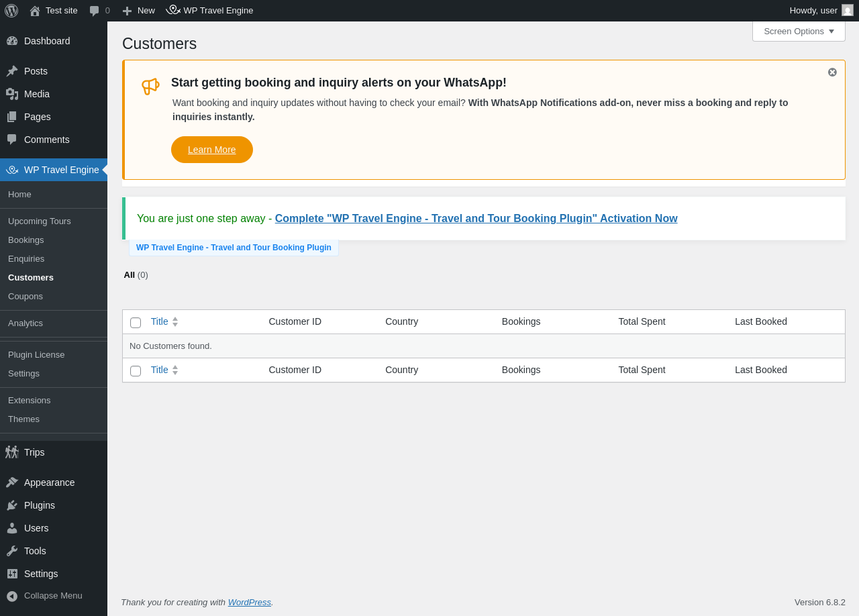Click WP Travel Engine admin bar icon
859x616 pixels.
tap(173, 10)
